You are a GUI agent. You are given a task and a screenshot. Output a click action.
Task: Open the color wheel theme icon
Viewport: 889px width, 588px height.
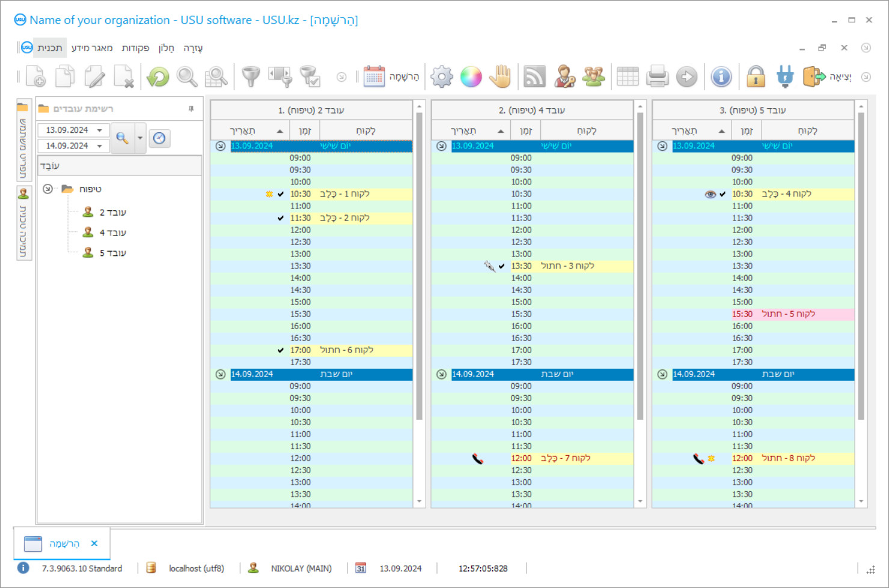471,77
